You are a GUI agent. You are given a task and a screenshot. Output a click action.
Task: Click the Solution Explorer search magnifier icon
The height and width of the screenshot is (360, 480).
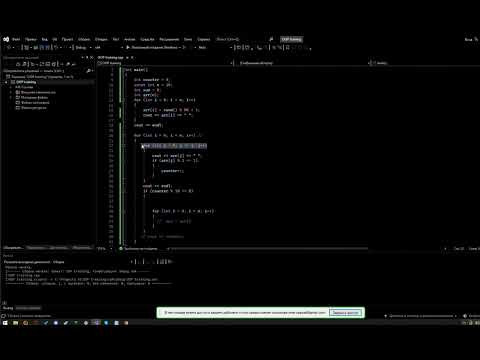click(88, 71)
